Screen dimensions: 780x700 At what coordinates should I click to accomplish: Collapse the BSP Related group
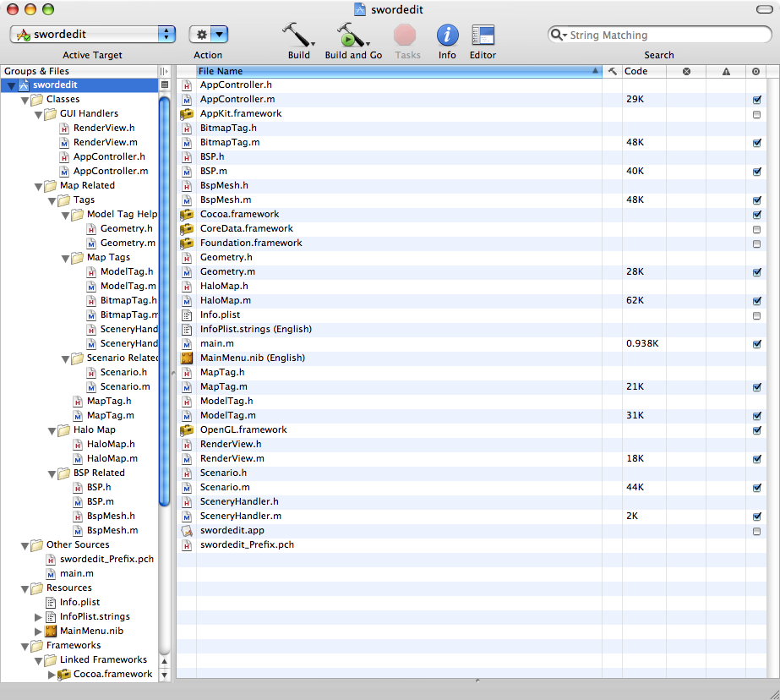pyautogui.click(x=52, y=474)
